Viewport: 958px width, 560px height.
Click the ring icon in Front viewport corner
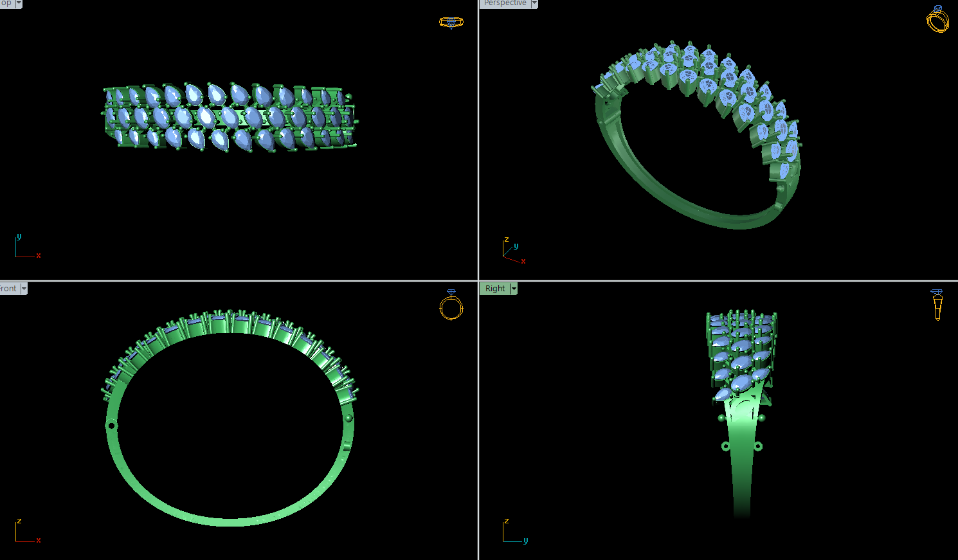(451, 305)
